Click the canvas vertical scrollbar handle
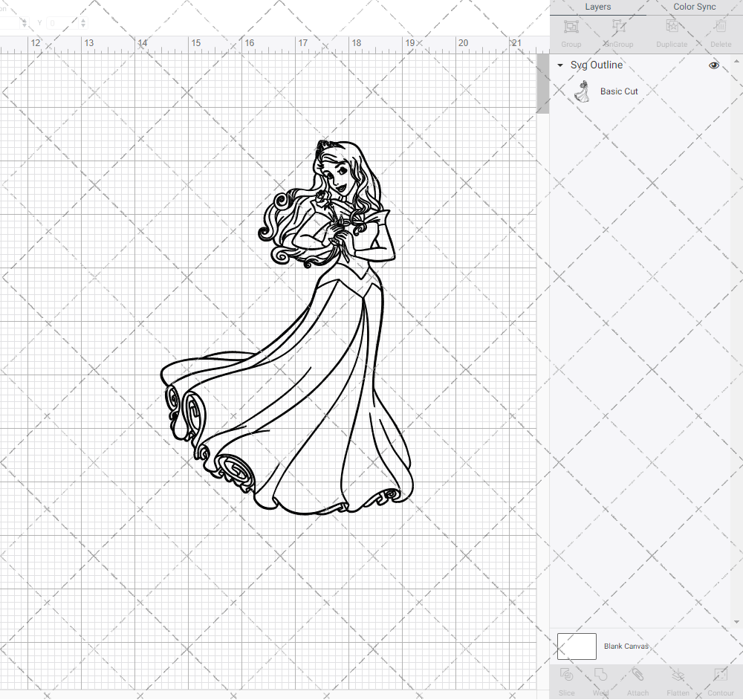 click(543, 83)
